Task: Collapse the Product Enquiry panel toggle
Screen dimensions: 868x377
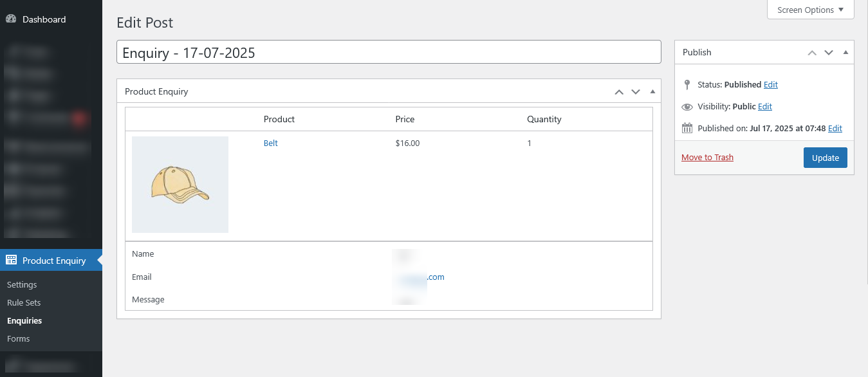Action: click(x=652, y=91)
